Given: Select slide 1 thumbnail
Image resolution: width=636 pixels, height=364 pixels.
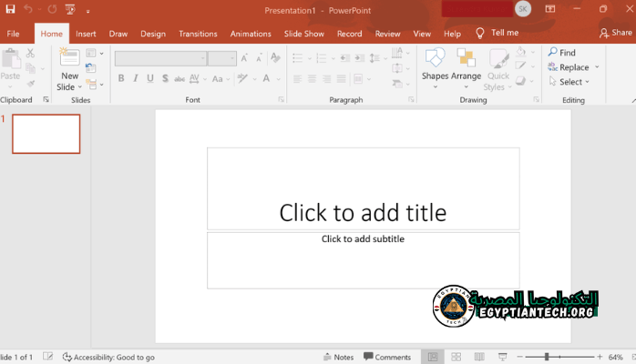Looking at the screenshot, I should click(x=46, y=134).
